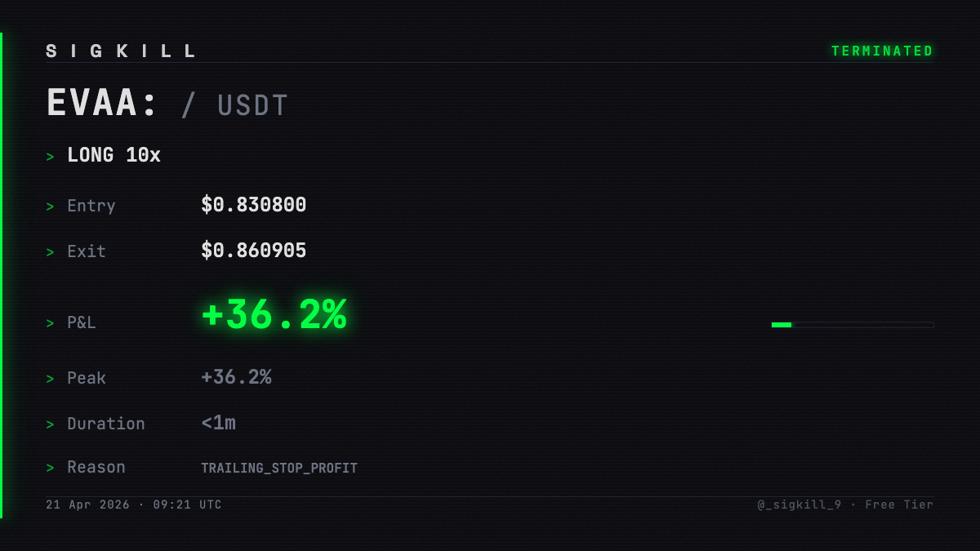
Task: Click the entry price $0.830800
Action: (x=254, y=205)
